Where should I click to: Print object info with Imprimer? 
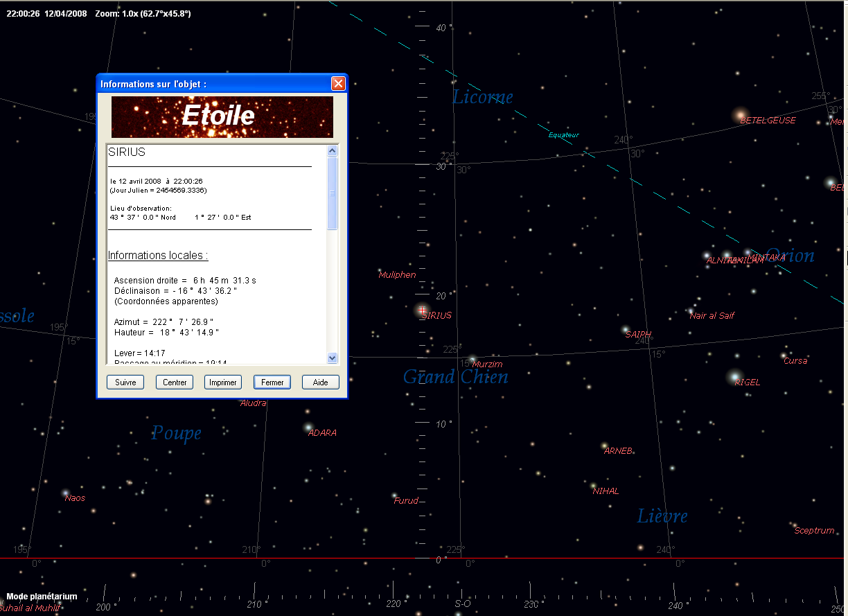[x=223, y=382]
